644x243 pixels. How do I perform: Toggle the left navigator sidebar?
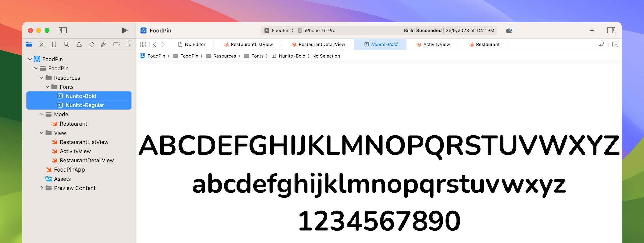(63, 31)
